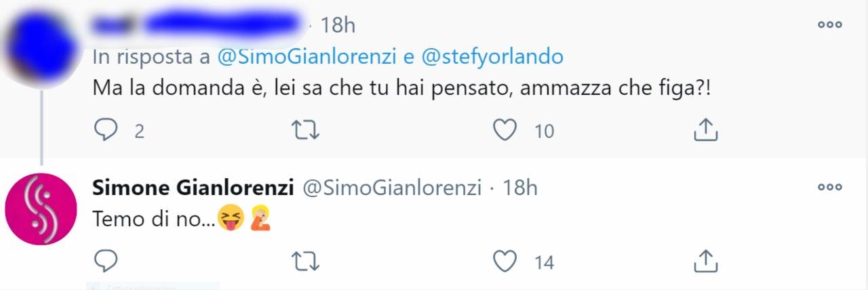
Task: Share the 'Ma la domanda è' tweet
Action: [705, 129]
